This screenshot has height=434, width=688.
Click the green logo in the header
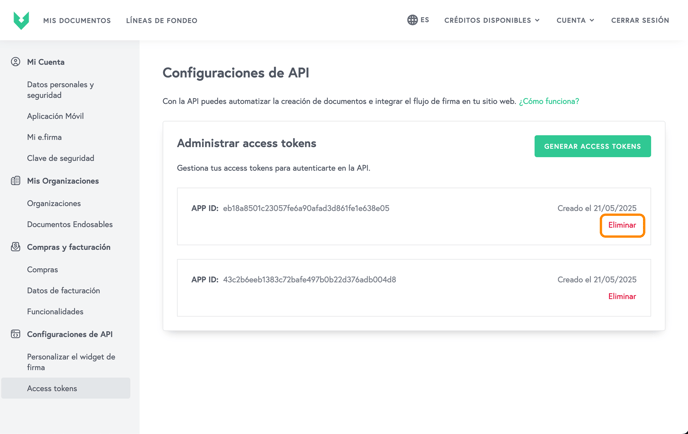pos(21,20)
